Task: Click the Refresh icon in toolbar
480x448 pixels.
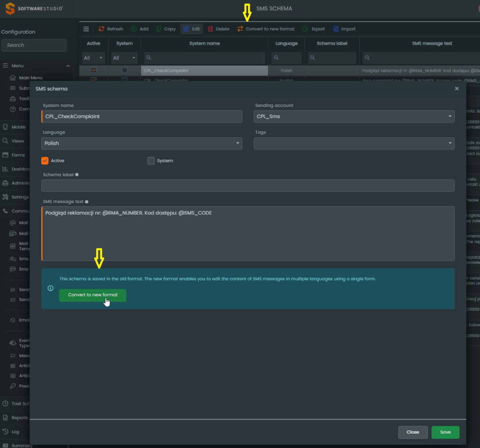Action: pos(101,29)
